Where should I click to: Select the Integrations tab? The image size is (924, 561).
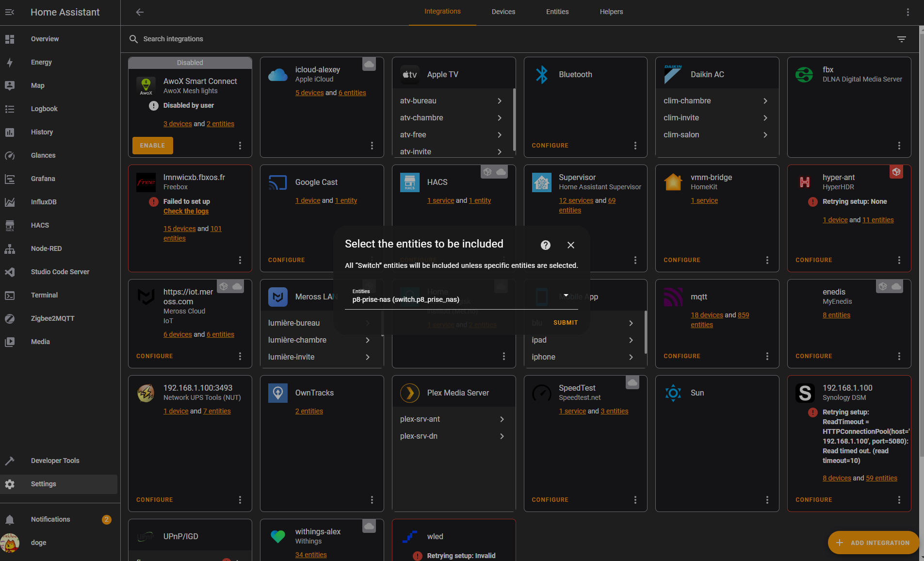point(442,12)
